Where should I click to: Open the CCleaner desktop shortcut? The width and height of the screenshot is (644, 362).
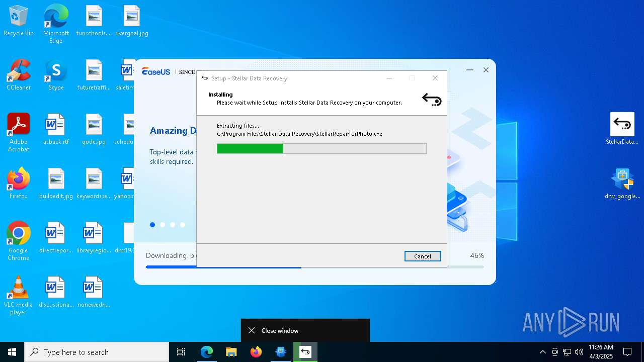coord(19,75)
